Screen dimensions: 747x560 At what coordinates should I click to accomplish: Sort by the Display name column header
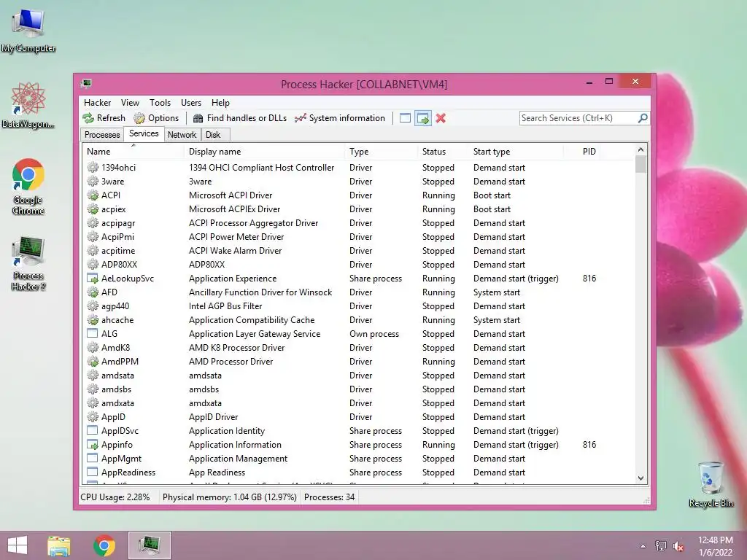tap(263, 152)
